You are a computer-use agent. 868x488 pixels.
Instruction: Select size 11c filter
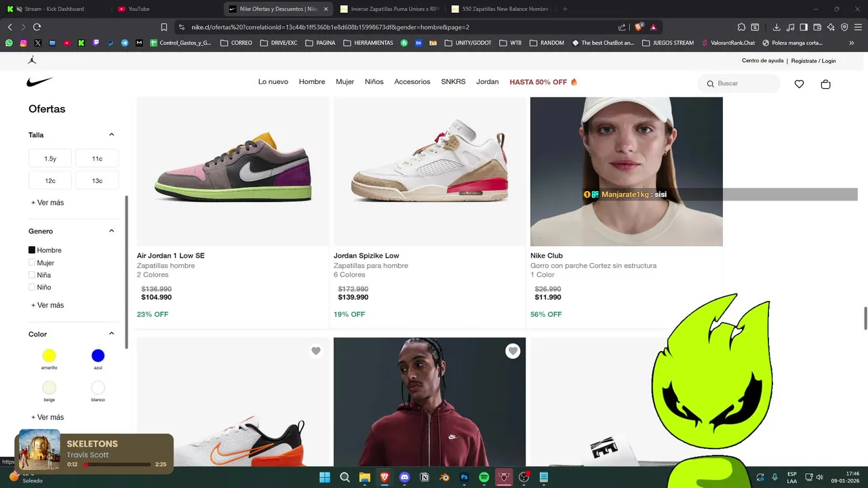click(x=97, y=159)
